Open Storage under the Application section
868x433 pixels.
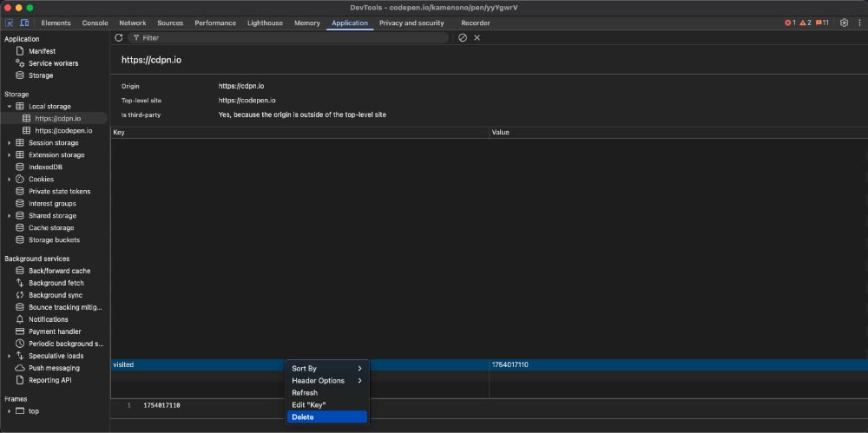[x=41, y=75]
